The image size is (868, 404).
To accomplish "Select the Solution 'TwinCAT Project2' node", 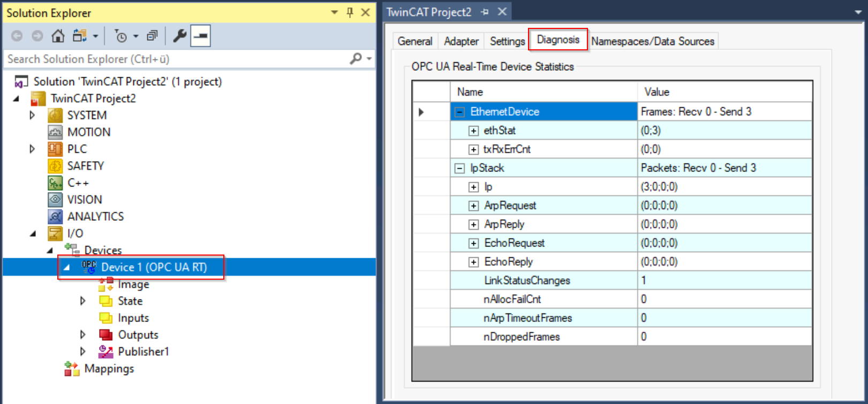I will 127,81.
